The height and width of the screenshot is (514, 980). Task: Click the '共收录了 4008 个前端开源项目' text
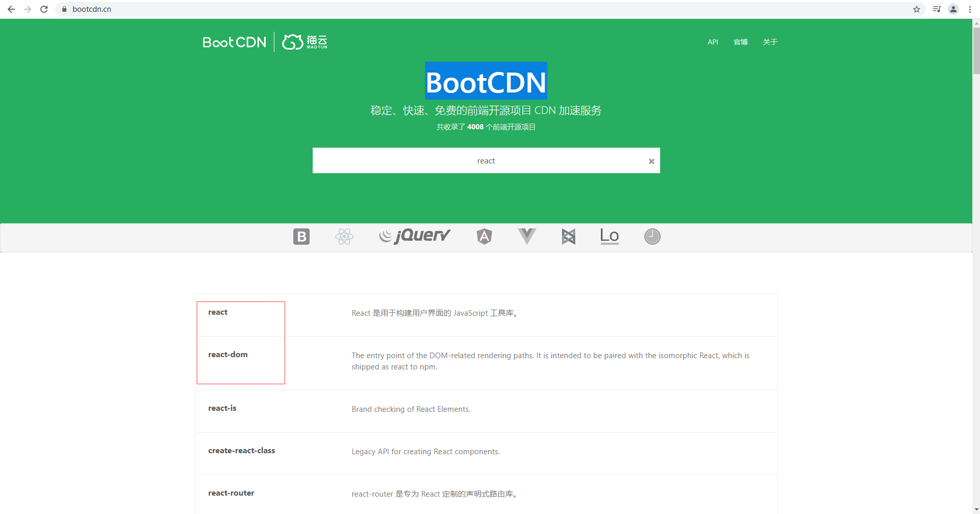[x=486, y=127]
